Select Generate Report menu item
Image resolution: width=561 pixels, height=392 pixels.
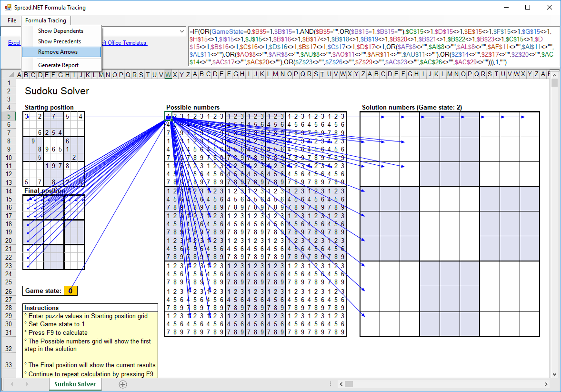click(58, 65)
